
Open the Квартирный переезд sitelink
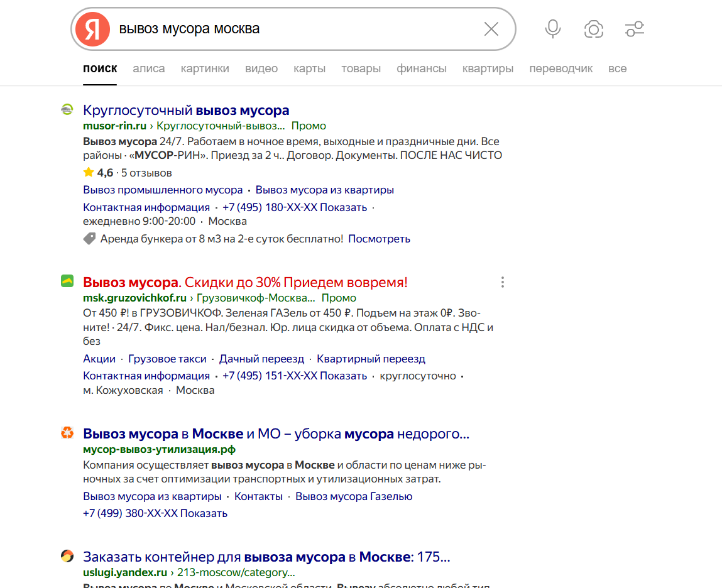coord(371,359)
